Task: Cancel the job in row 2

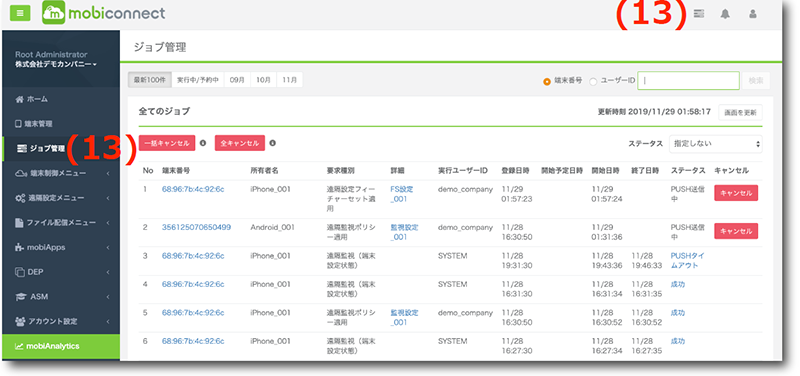Action: [736, 231]
